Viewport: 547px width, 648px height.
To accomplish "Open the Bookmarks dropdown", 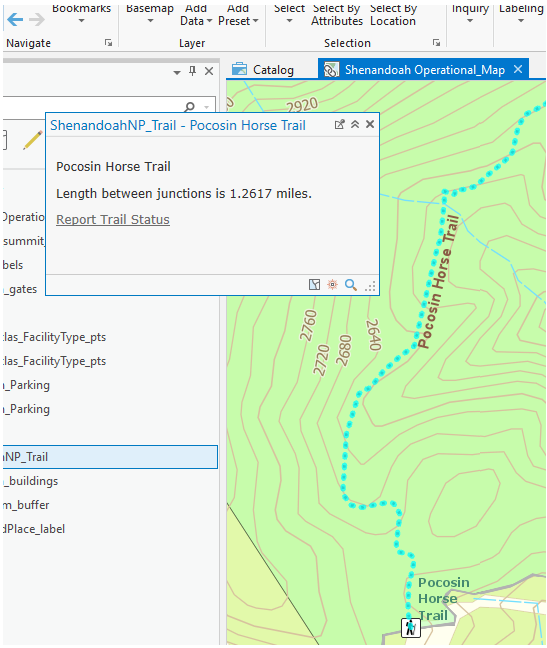I will 81,14.
